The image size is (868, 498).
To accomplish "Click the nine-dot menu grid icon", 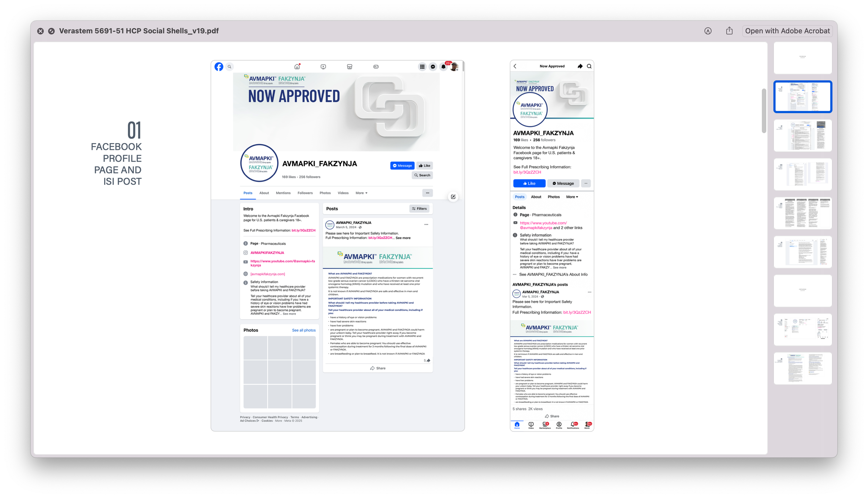I will 422,67.
